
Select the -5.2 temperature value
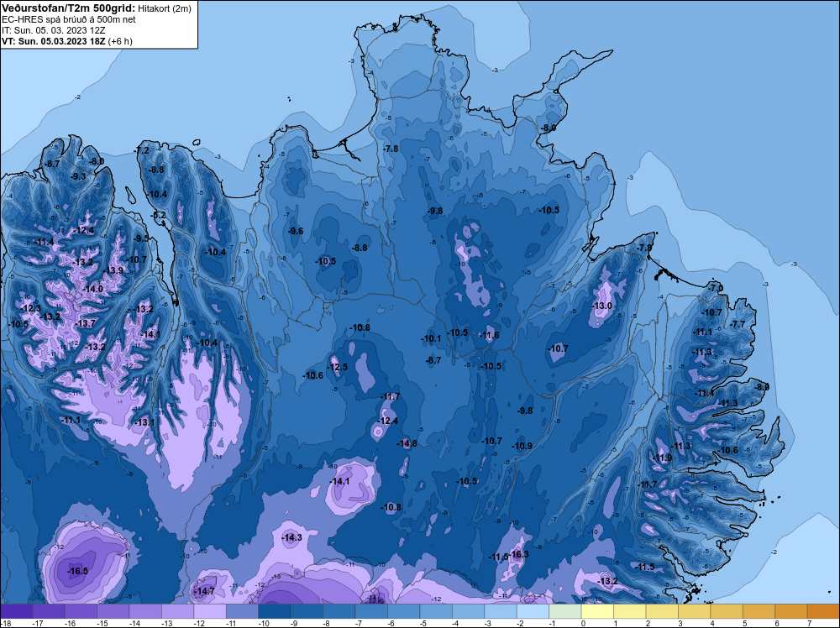click(x=159, y=215)
